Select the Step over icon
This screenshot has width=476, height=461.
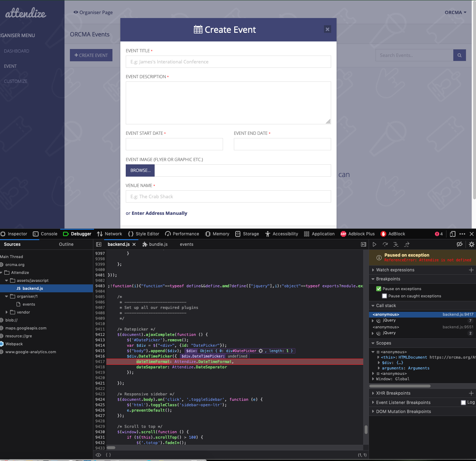coord(385,244)
